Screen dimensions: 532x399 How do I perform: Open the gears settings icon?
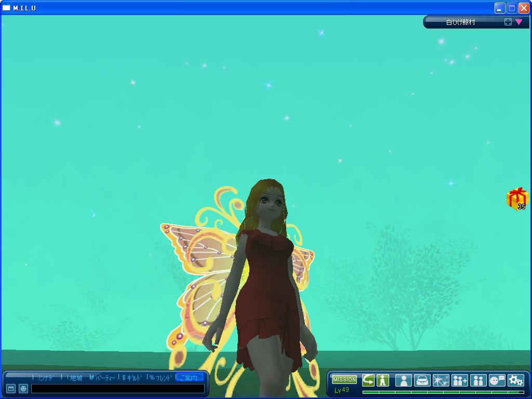click(516, 380)
